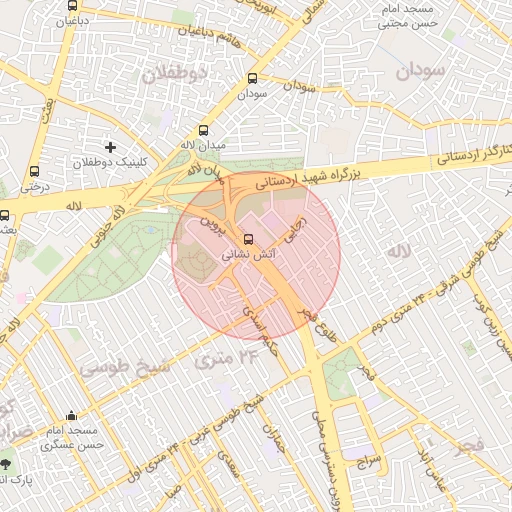Click the سراج street label
This screenshot has height=512, width=512.
(369, 461)
